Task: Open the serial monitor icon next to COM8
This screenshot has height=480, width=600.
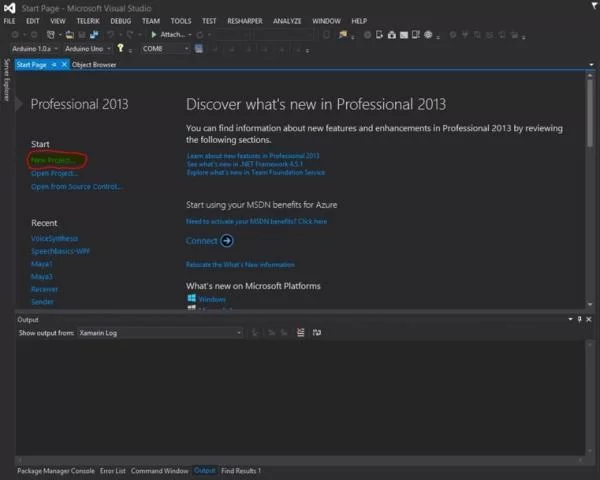Action: [x=199, y=49]
